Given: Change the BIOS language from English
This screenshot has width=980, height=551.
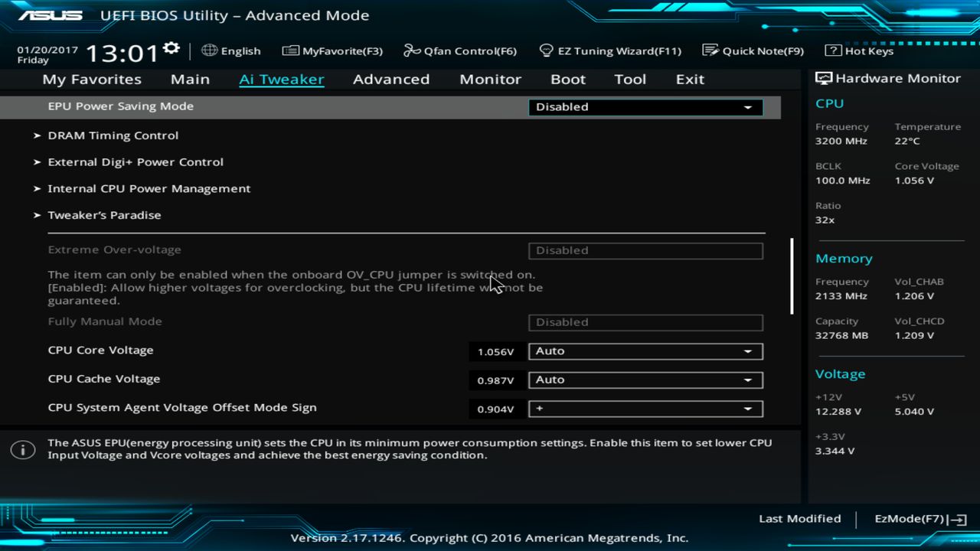Looking at the screenshot, I should click(x=230, y=51).
